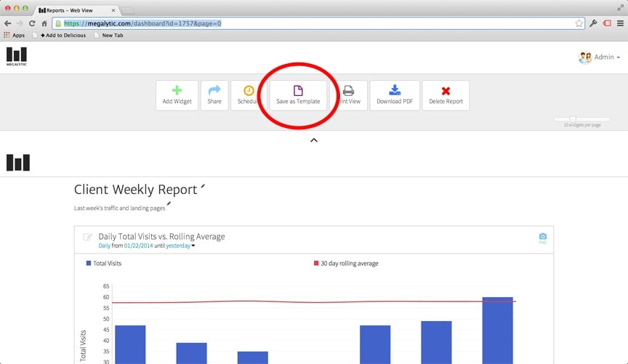628x364 pixels.
Task: Adjust the widgets per page slider
Action: (x=573, y=119)
